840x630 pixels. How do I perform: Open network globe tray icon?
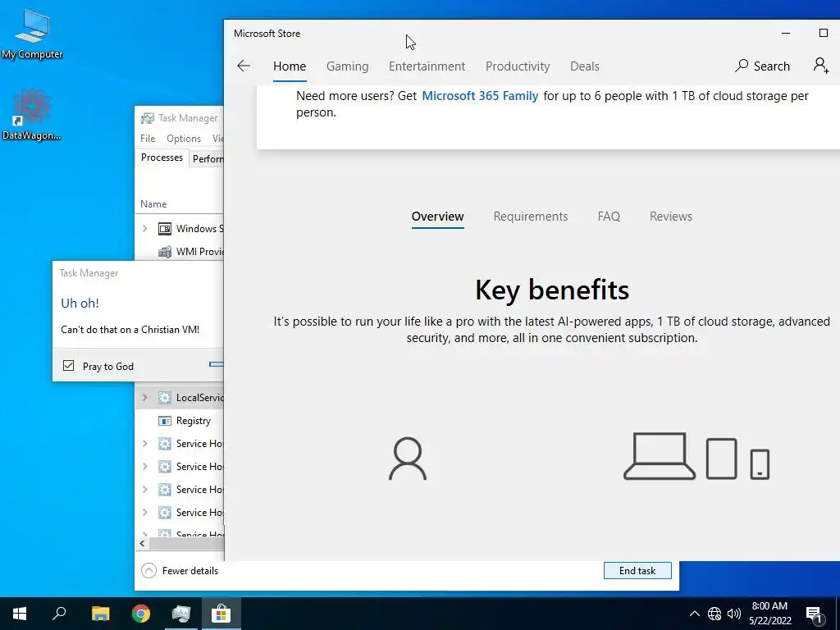tap(714, 614)
